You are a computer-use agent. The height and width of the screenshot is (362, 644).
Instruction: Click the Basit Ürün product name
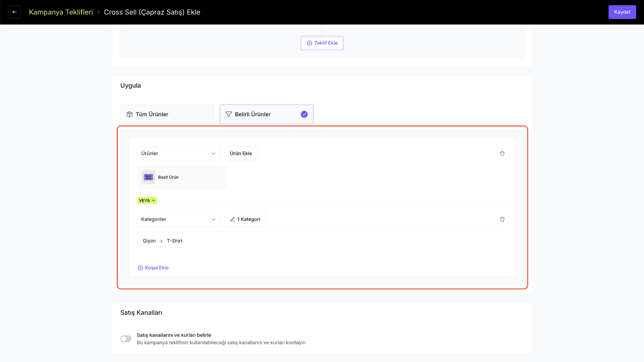click(168, 177)
